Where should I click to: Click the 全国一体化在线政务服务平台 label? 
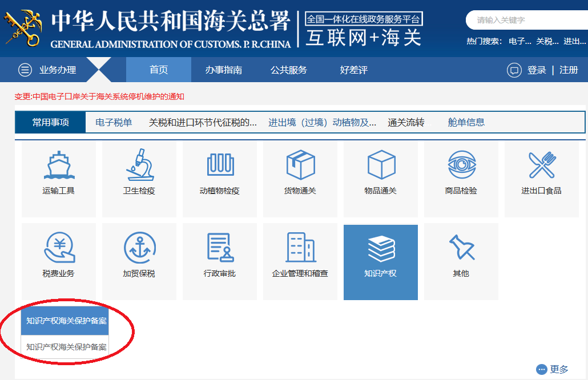pyautogui.click(x=364, y=19)
